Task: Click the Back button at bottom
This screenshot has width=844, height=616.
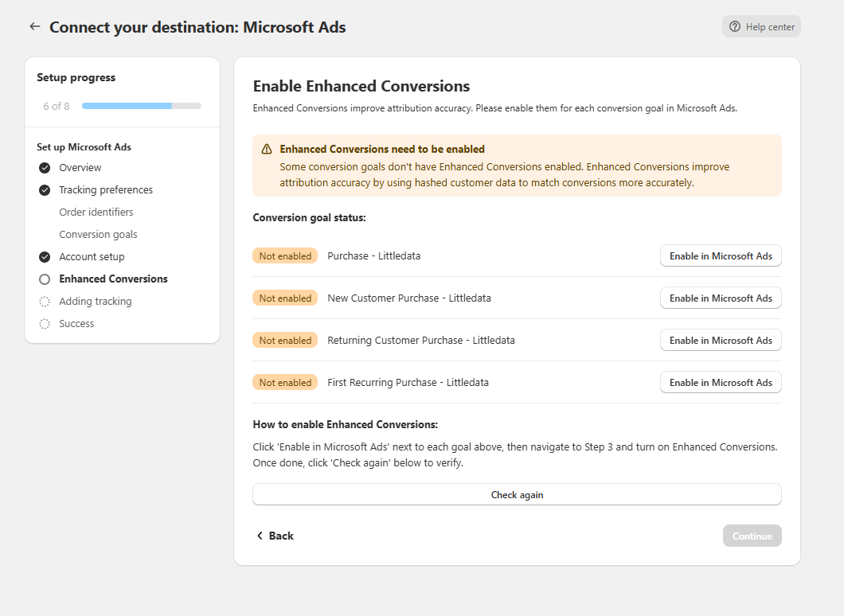Action: coord(275,536)
